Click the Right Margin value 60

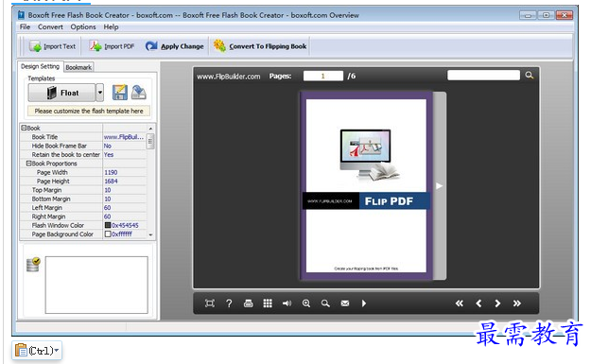coord(124,217)
